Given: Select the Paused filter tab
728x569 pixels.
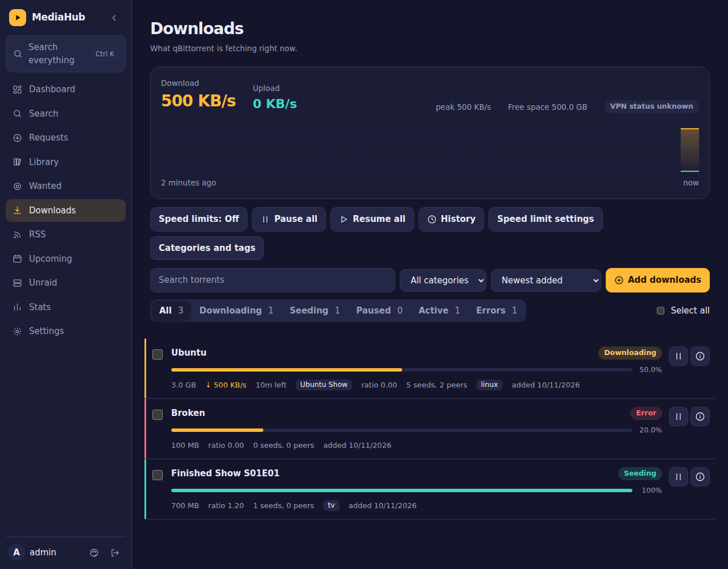Looking at the screenshot, I should pos(379,311).
